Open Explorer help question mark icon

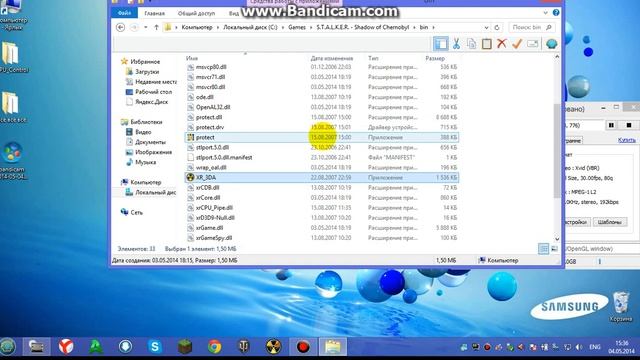pyautogui.click(x=556, y=13)
